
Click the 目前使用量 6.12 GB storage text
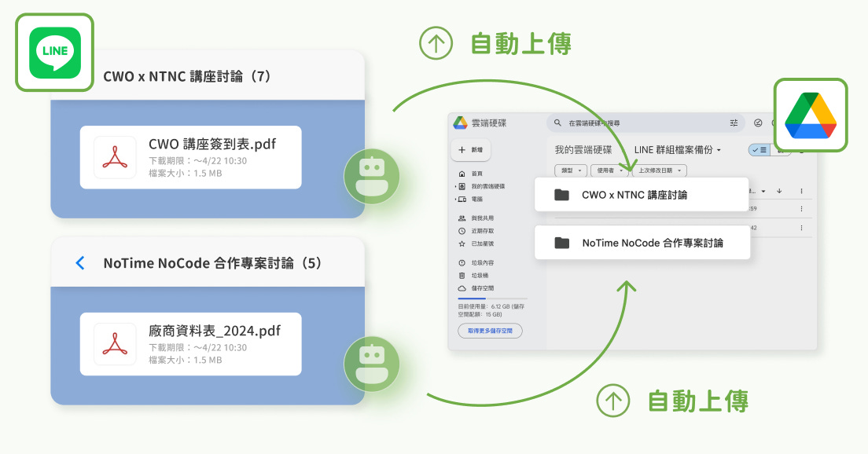coord(491,310)
